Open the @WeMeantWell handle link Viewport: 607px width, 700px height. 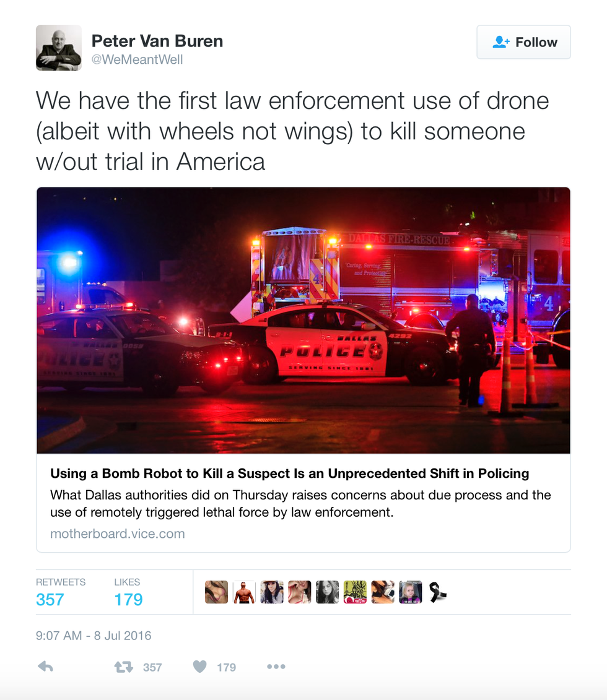pyautogui.click(x=137, y=59)
